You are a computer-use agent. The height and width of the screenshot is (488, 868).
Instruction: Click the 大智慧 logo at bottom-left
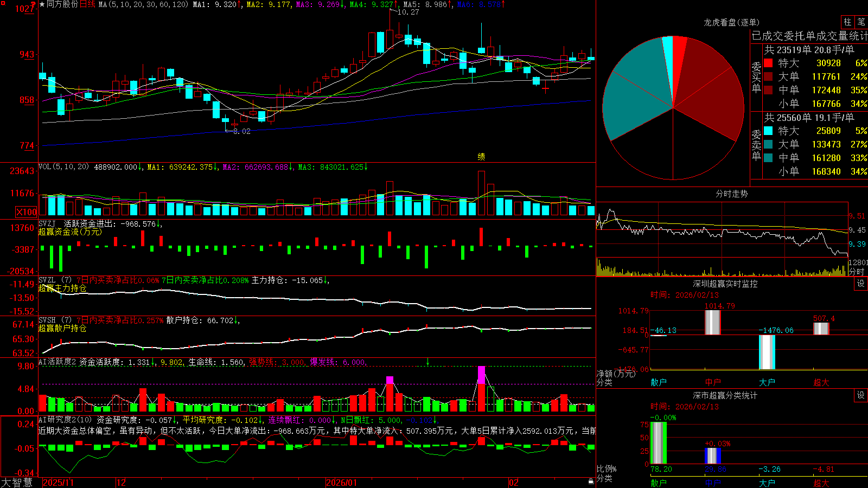click(x=17, y=483)
